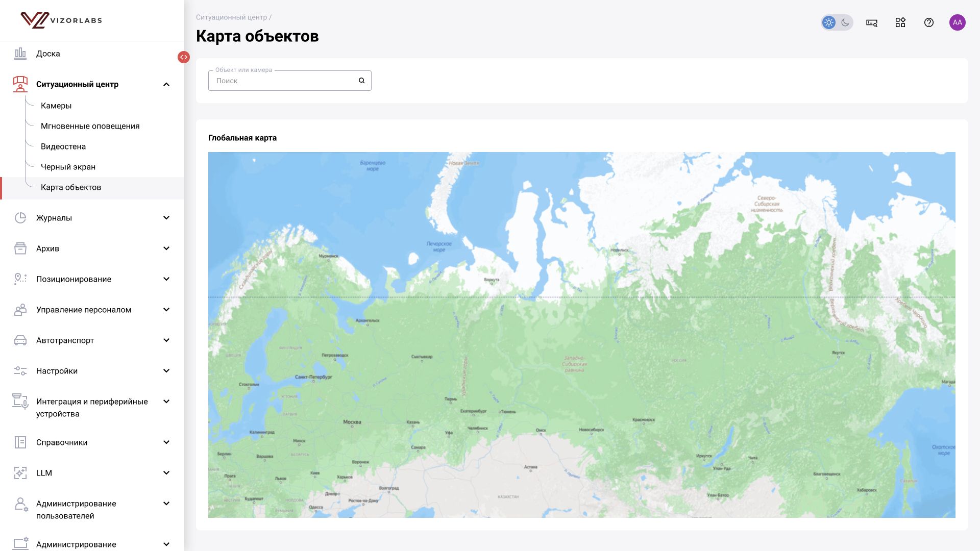Click Москва on the global map
The height and width of the screenshot is (551, 980).
click(x=352, y=422)
